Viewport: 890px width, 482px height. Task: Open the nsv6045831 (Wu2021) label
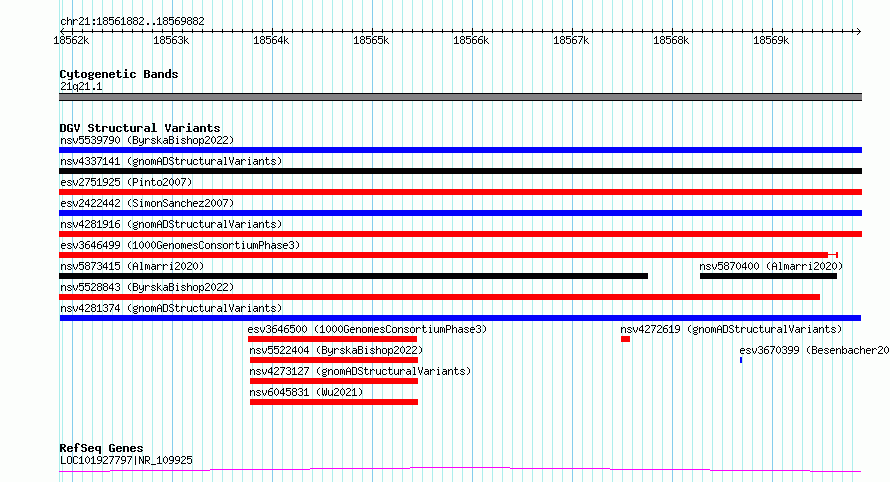(306, 392)
